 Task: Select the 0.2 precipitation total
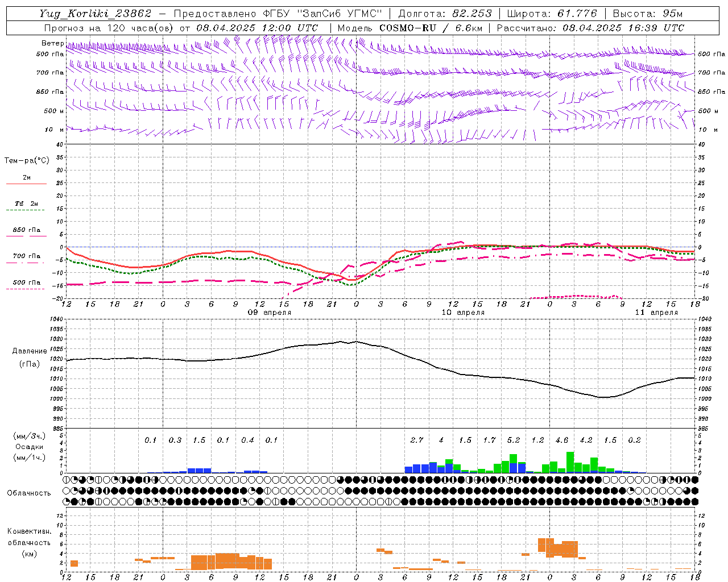(x=634, y=440)
